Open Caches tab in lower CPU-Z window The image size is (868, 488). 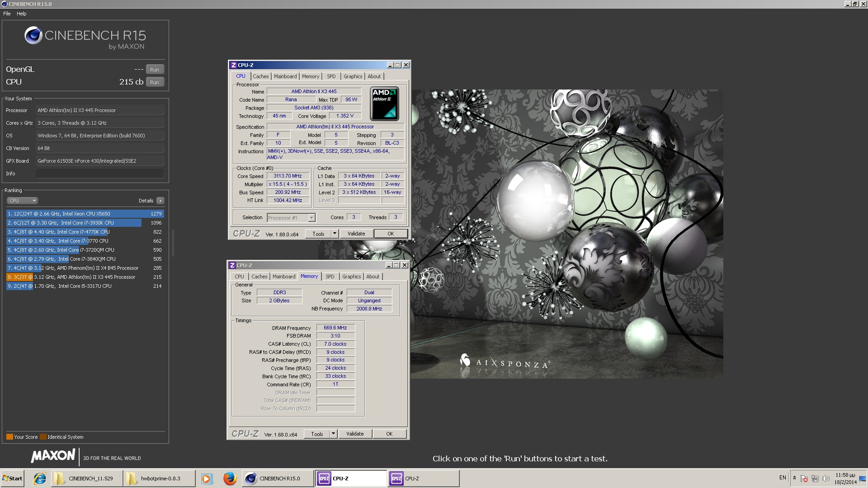(x=259, y=277)
